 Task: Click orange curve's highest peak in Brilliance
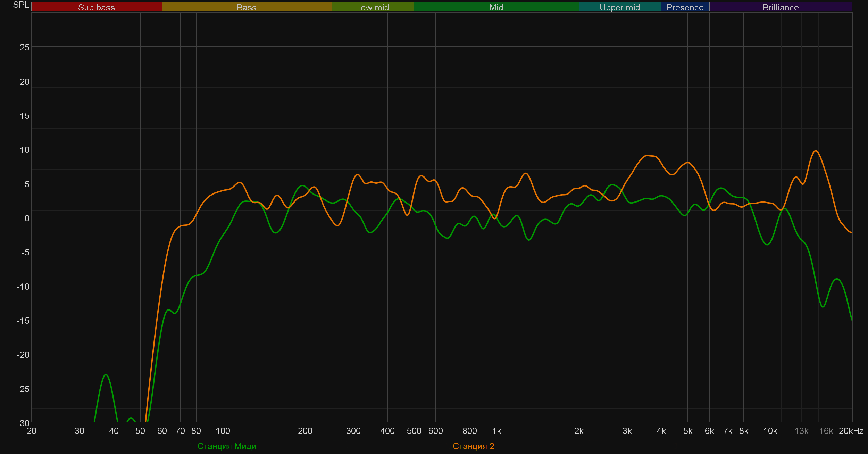[x=816, y=151]
